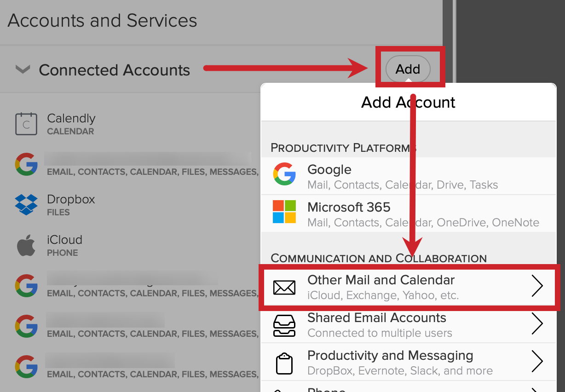Click the Add Account popup title

409,102
